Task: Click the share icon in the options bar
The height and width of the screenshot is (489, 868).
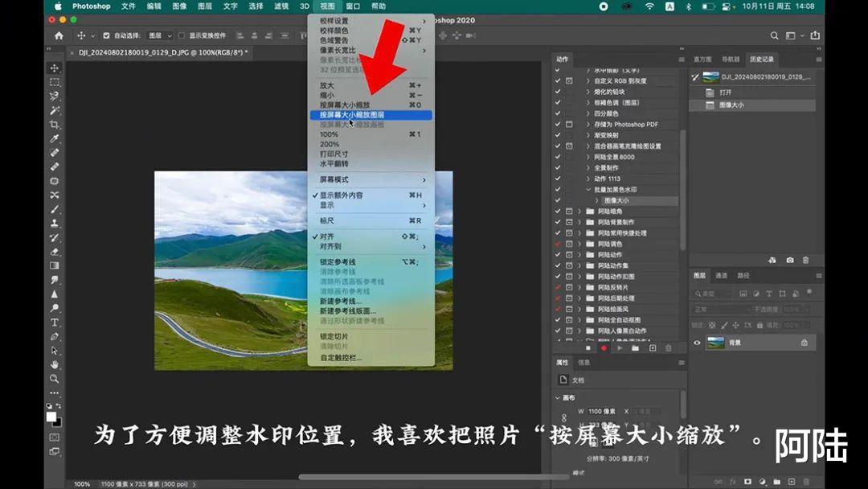Action: (815, 35)
